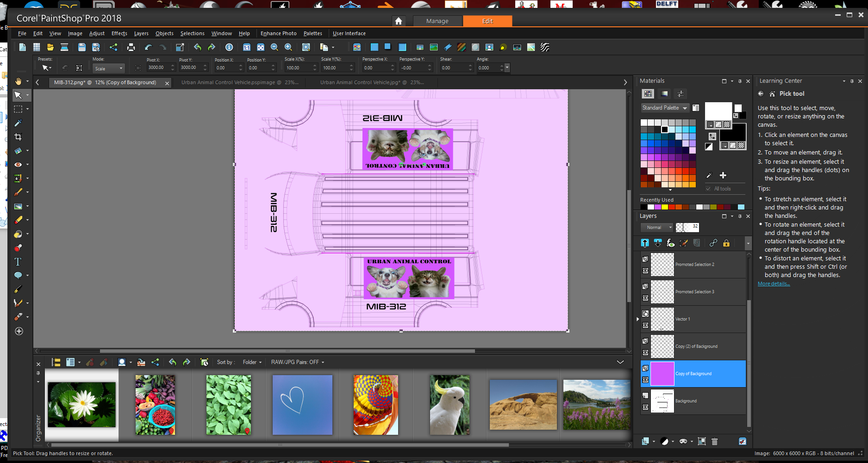Select the Pan (hand) tool
Viewport: 868px width, 463px height.
(x=18, y=81)
